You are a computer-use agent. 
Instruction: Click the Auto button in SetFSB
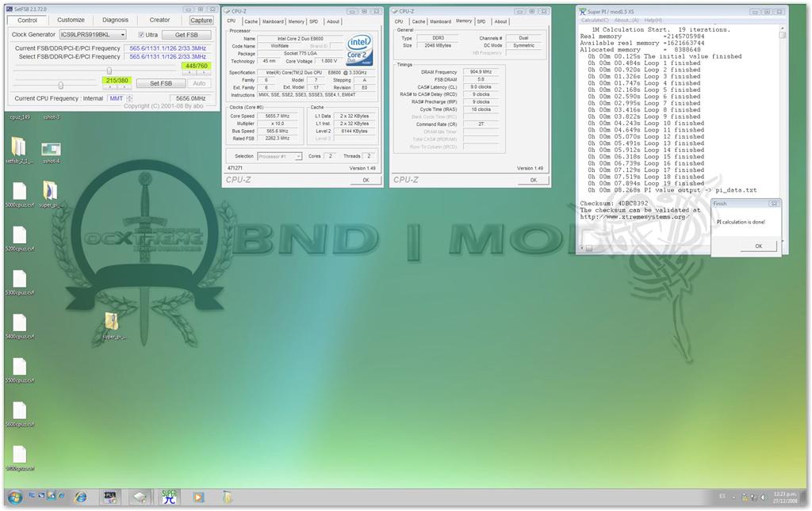[199, 83]
